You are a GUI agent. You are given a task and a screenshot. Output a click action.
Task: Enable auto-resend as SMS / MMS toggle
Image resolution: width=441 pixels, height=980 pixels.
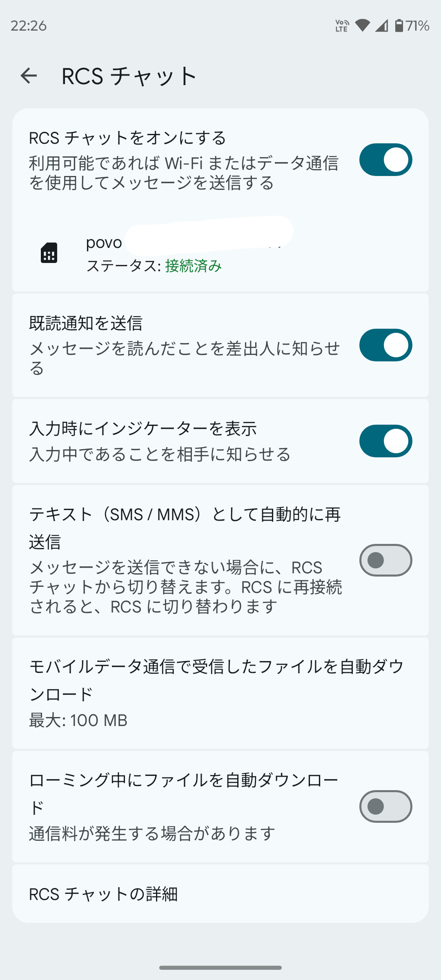385,560
